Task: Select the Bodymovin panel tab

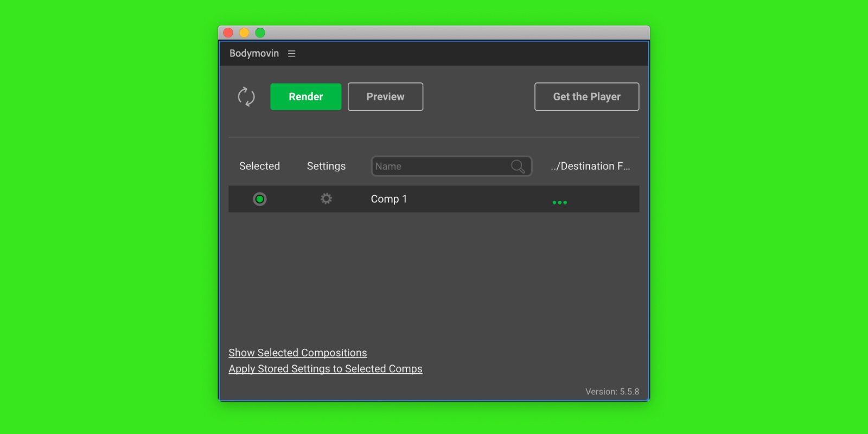Action: 254,54
